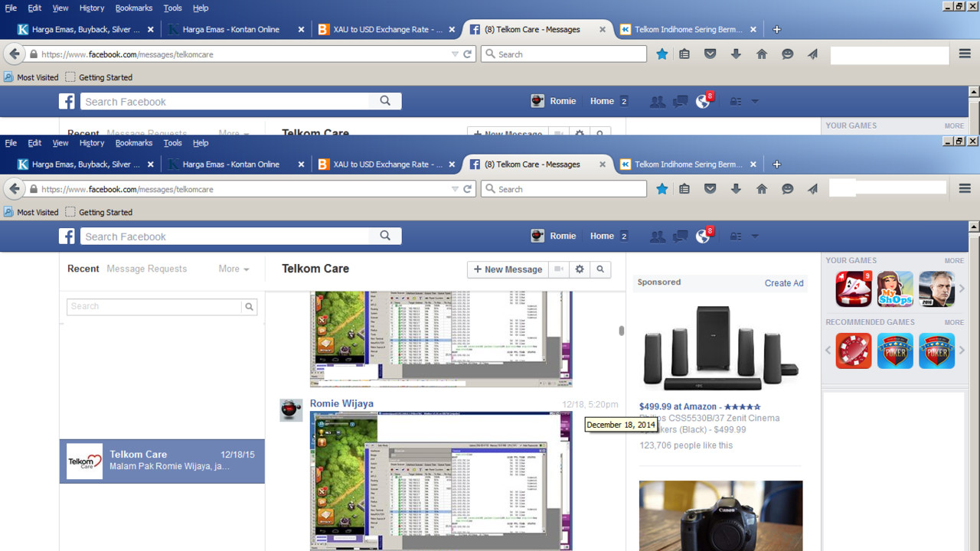This screenshot has width=980, height=551.
Task: Show next games in Your Games row
Action: (x=962, y=289)
